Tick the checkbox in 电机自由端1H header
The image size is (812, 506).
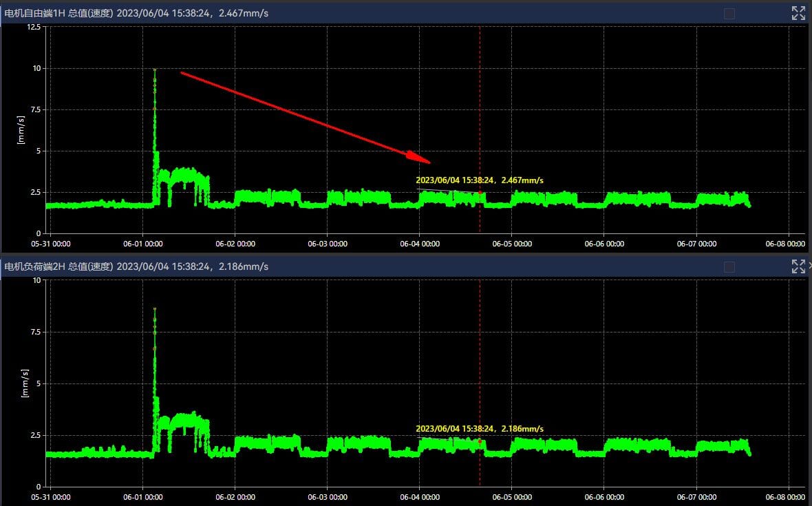[729, 13]
